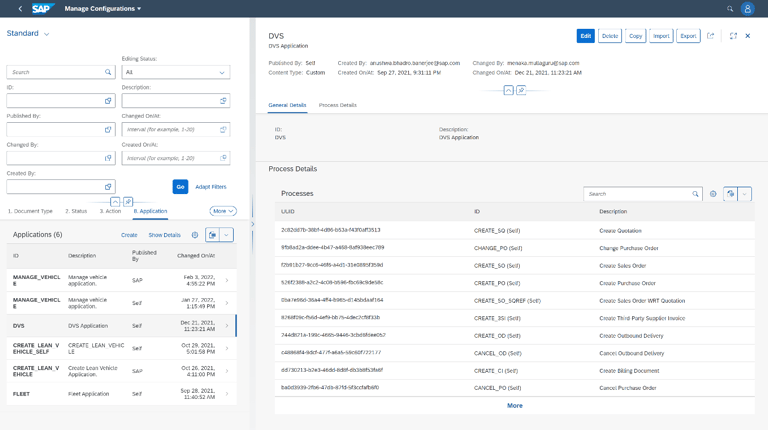Click the UUID column header
The width and height of the screenshot is (768, 430).
point(288,212)
